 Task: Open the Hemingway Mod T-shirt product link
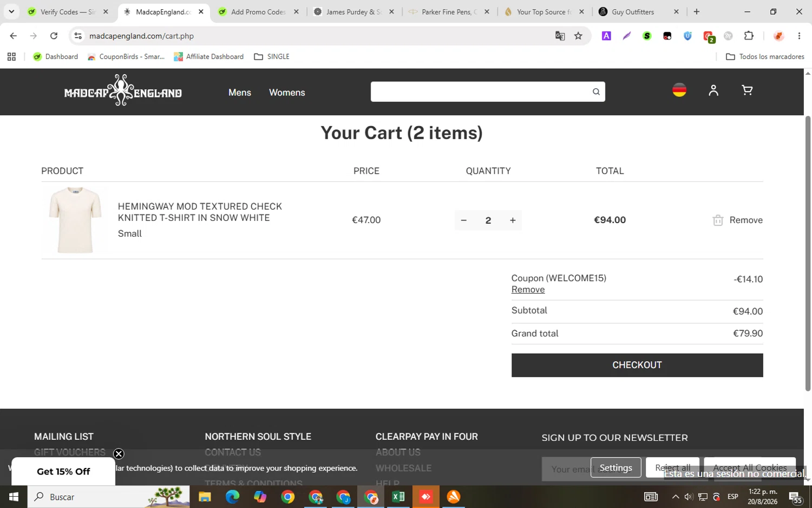[200, 212]
